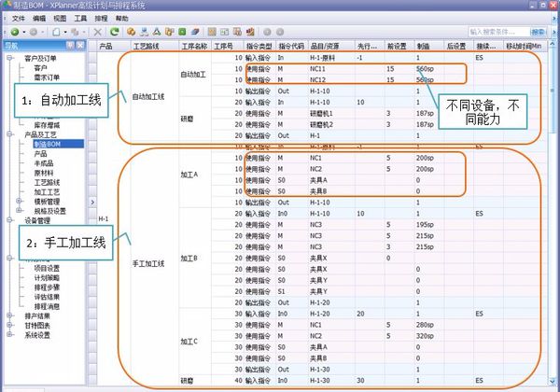Select 制造BOM in the navigation tree
560x392 pixels.
tap(59, 144)
